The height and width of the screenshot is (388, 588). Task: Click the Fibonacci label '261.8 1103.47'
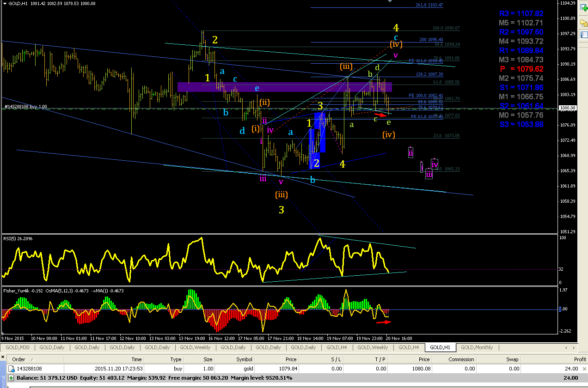coord(429,5)
